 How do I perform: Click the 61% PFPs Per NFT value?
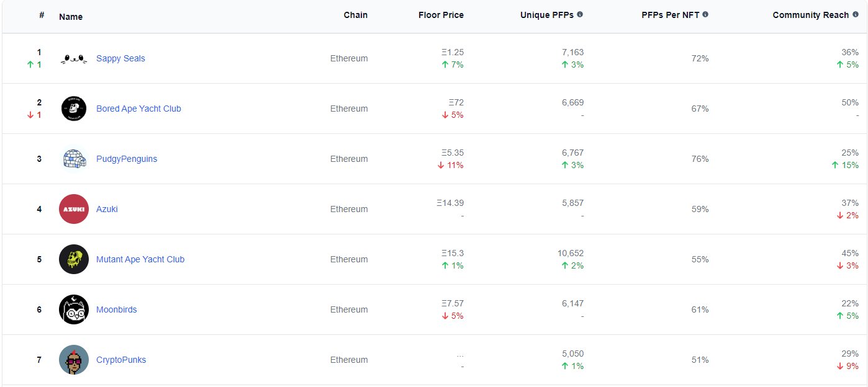point(700,309)
